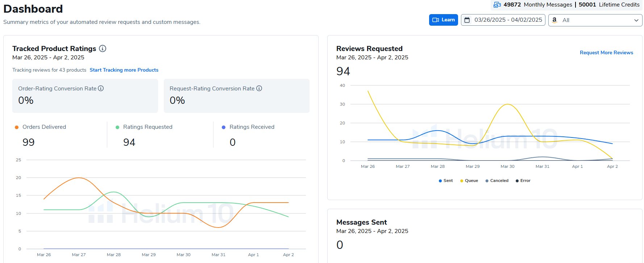This screenshot has height=263, width=644.
Task: Click the info icon beside Tracked Product Ratings
Action: 103,48
